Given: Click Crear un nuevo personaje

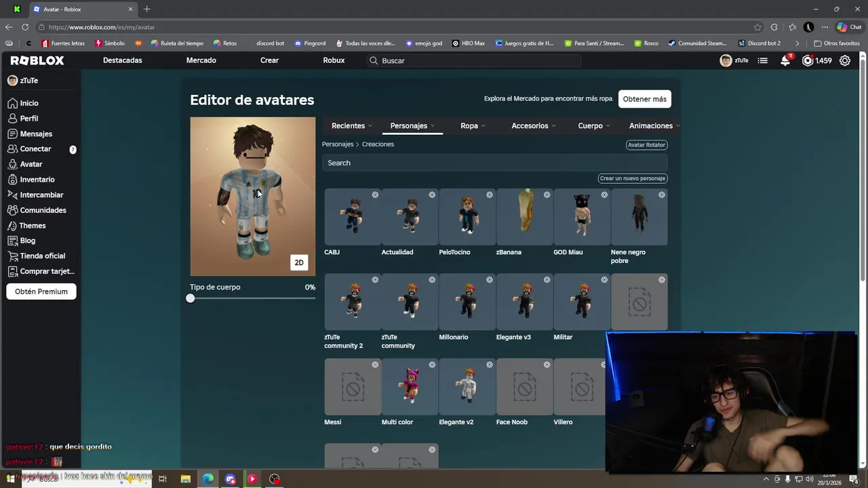Looking at the screenshot, I should [633, 178].
